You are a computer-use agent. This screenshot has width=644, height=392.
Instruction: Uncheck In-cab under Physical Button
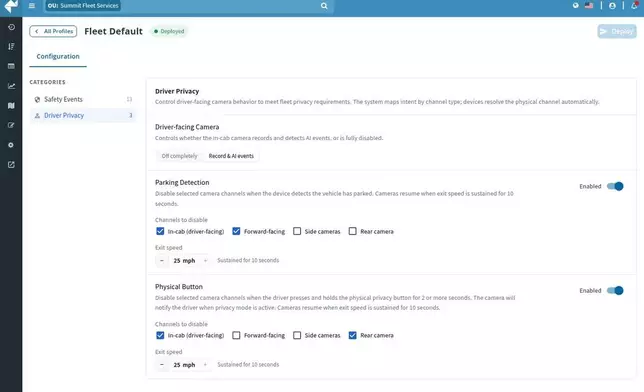[160, 335]
